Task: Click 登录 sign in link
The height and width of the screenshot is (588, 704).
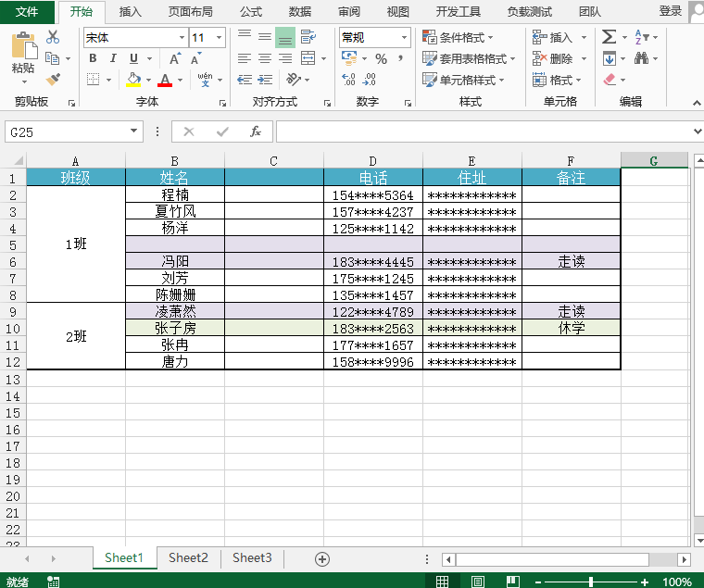Action: click(671, 11)
